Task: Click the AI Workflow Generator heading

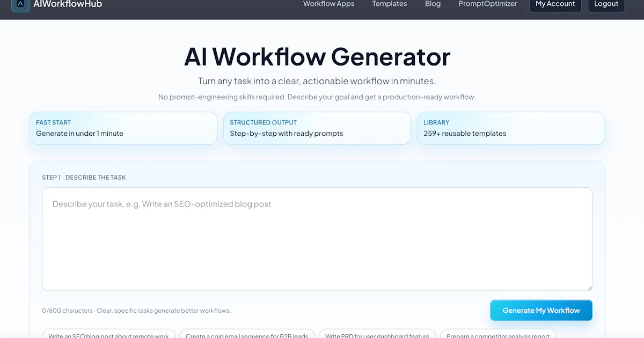Action: [317, 57]
